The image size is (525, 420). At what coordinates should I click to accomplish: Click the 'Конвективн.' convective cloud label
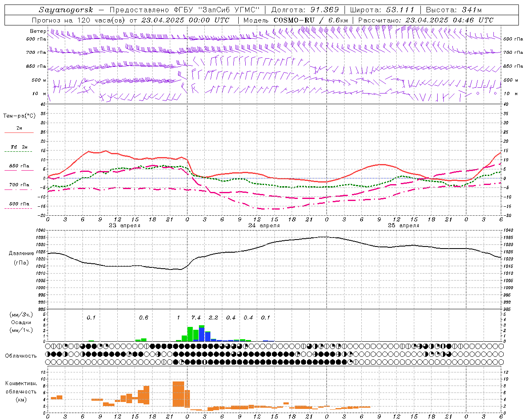point(21,383)
